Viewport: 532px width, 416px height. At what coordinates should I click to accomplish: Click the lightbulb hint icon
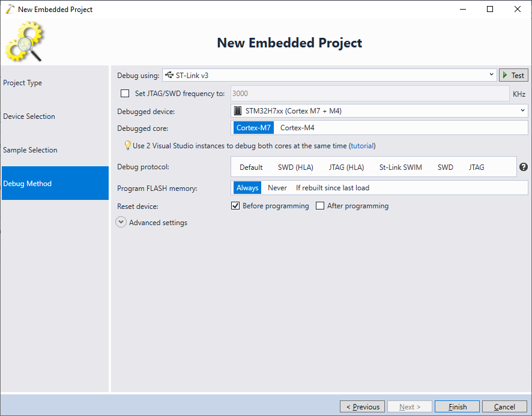[x=127, y=145]
